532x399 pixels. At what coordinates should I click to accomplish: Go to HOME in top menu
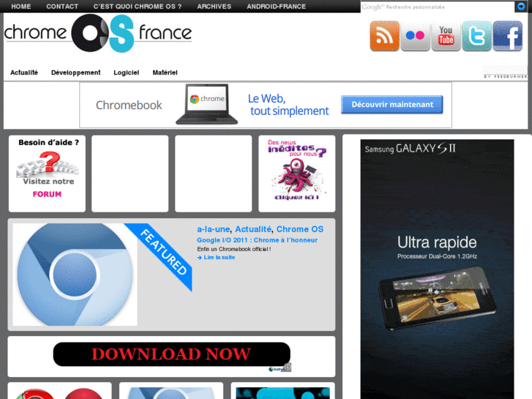(21, 7)
